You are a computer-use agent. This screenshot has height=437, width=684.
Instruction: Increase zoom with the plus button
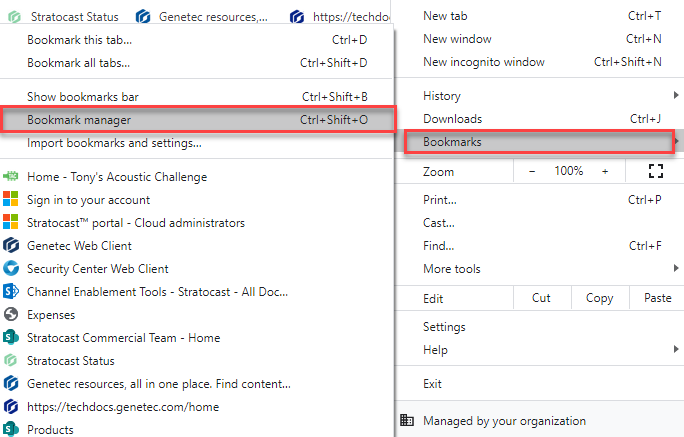[605, 171]
